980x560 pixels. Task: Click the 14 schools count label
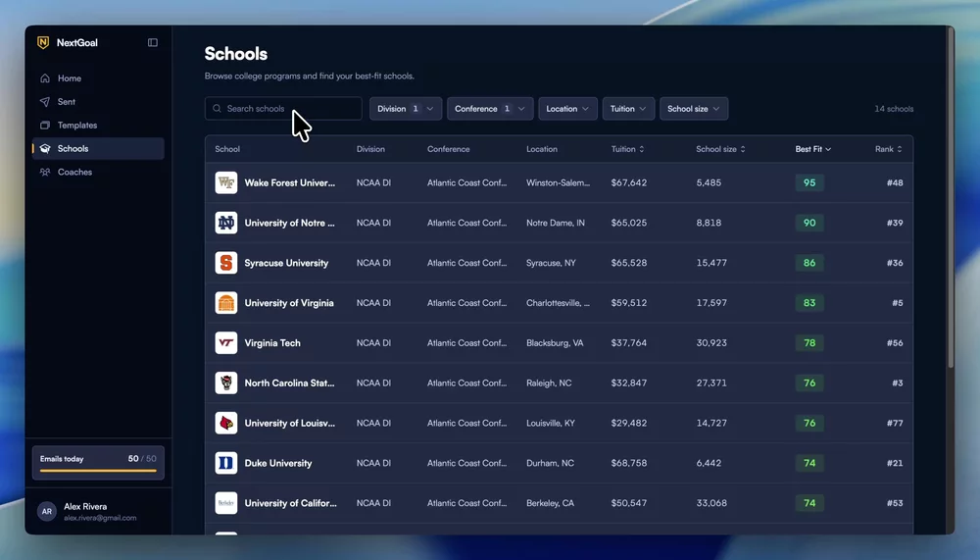[894, 109]
